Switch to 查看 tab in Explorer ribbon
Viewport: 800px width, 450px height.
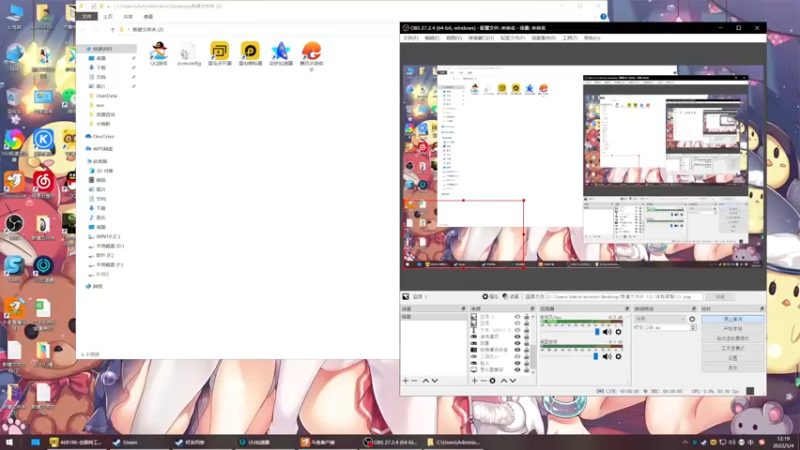[148, 17]
